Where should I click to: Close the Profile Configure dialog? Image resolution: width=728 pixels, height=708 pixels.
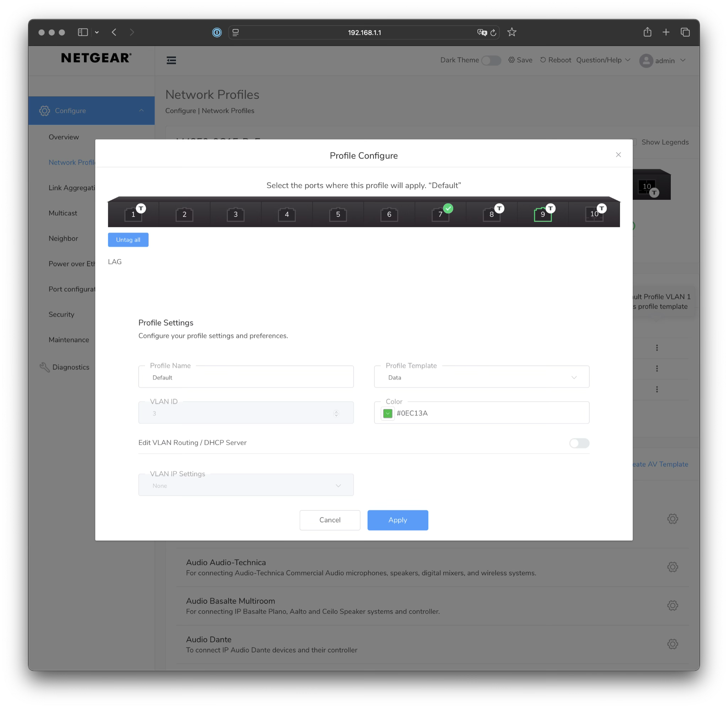click(618, 155)
